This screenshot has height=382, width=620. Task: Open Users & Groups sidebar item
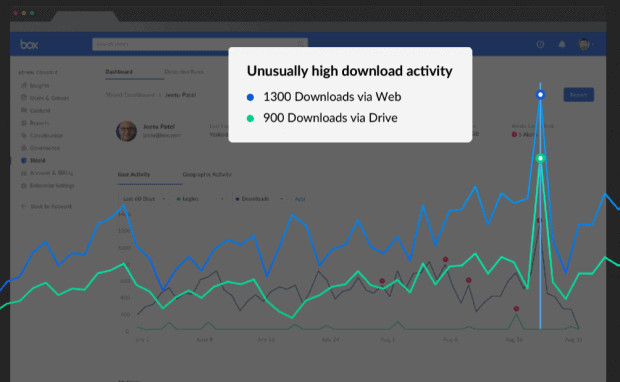click(45, 98)
